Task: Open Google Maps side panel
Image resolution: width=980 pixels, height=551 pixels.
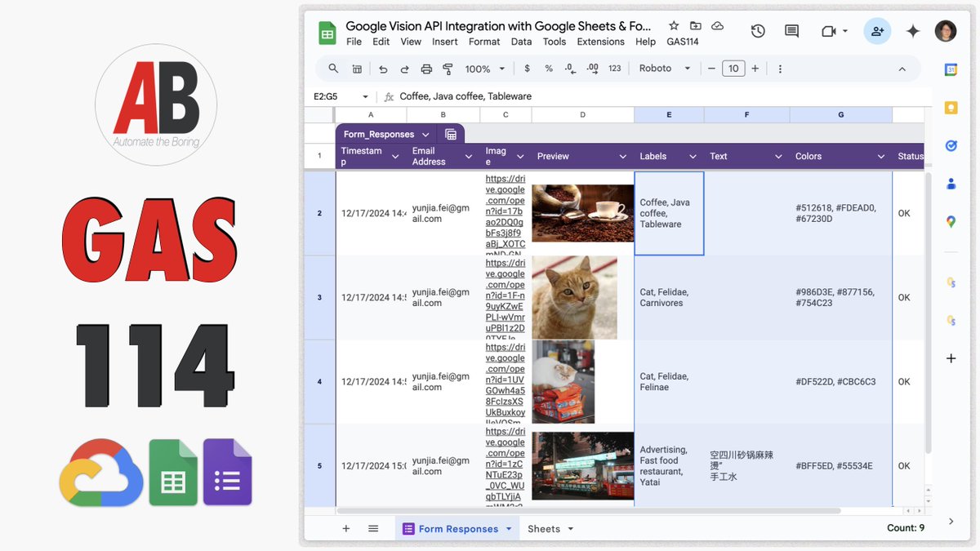Action: tap(951, 221)
